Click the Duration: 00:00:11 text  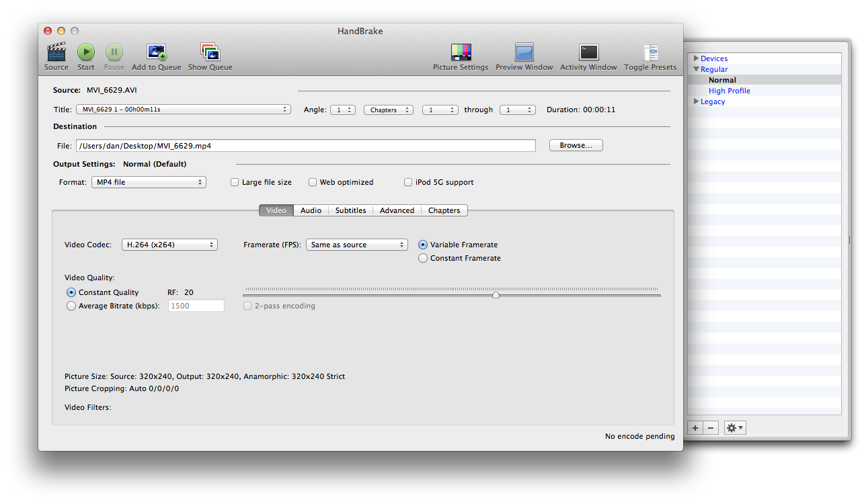click(x=581, y=110)
